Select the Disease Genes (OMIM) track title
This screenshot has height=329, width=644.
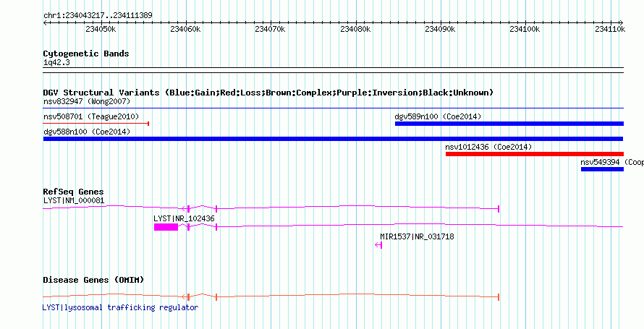[x=93, y=280]
